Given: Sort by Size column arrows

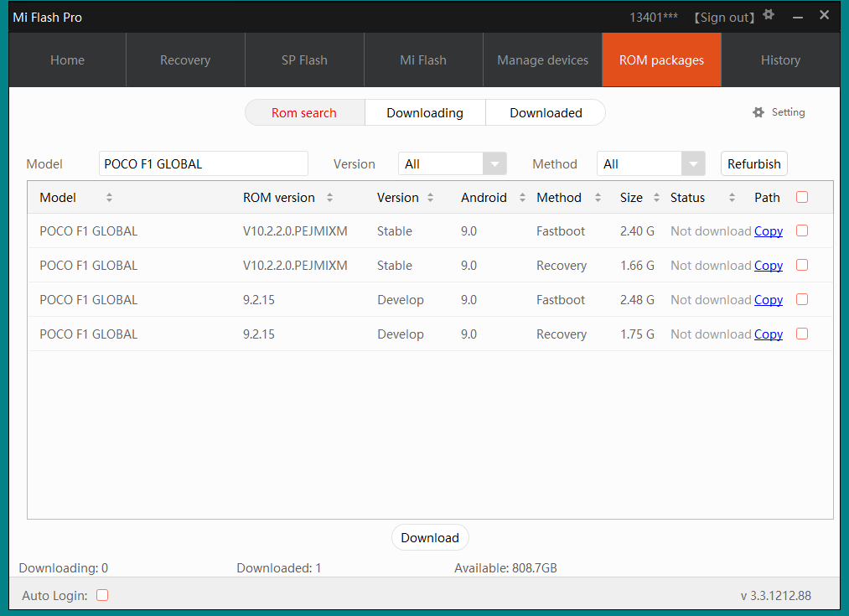Looking at the screenshot, I should pos(656,198).
